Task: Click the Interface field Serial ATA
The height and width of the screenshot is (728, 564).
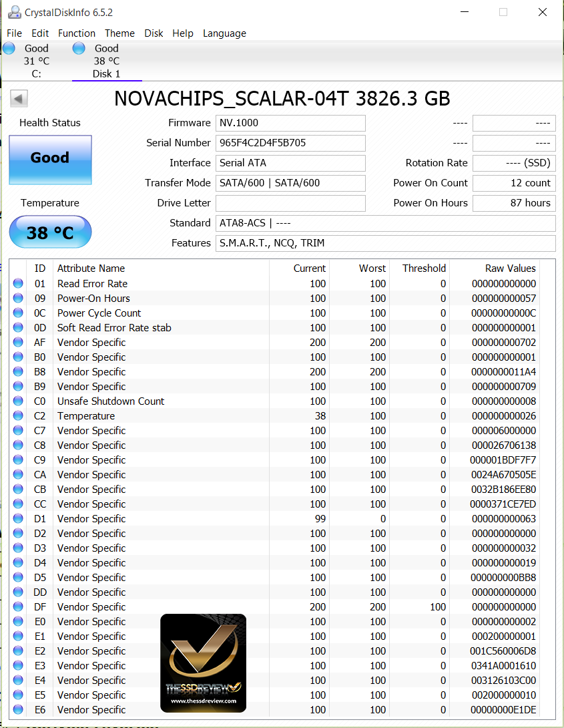Action: click(x=290, y=163)
